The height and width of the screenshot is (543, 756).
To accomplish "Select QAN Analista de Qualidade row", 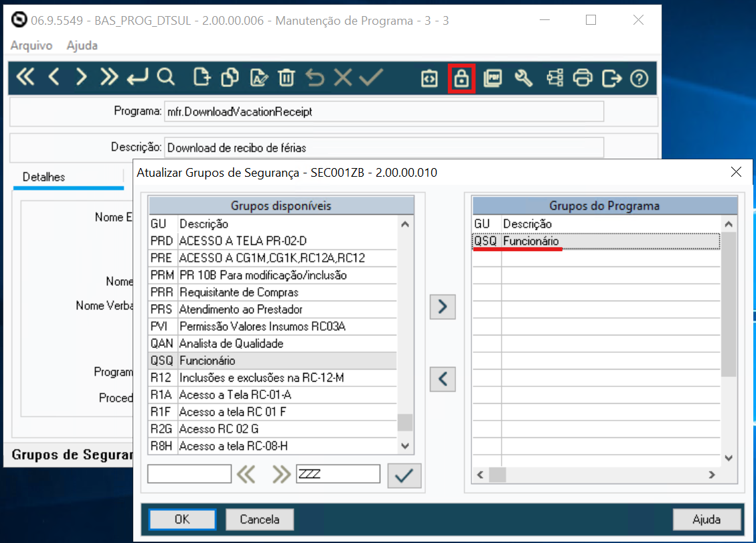I will point(273,343).
